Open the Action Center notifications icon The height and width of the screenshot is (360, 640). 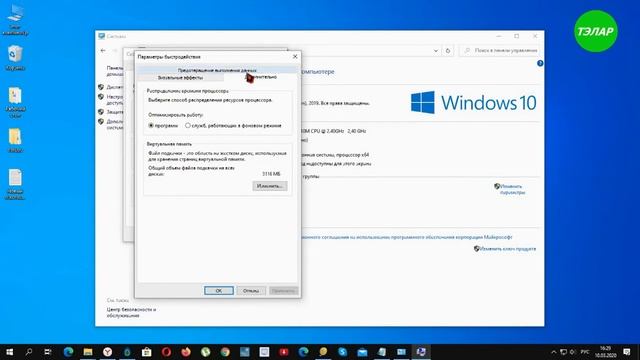(627, 352)
